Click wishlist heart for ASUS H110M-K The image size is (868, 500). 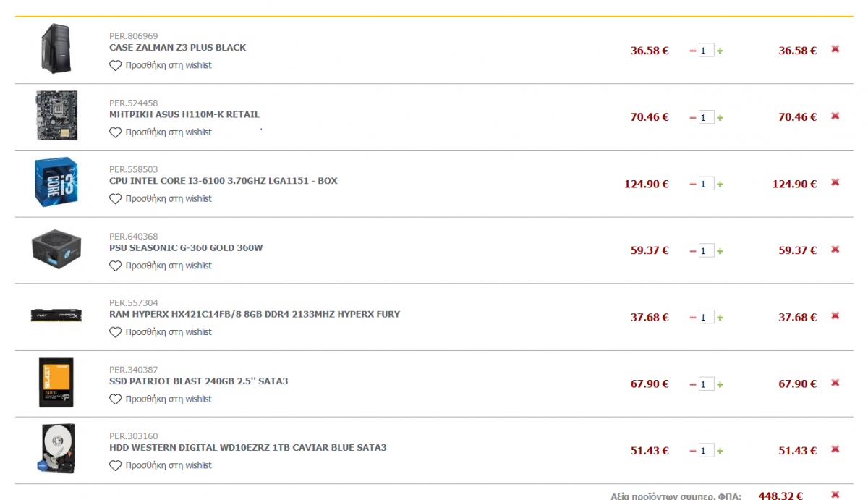pos(115,132)
